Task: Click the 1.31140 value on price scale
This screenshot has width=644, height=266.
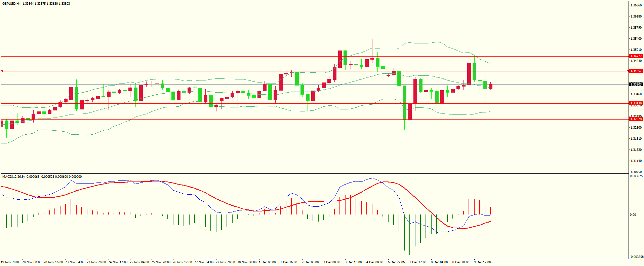Action: pos(636,161)
